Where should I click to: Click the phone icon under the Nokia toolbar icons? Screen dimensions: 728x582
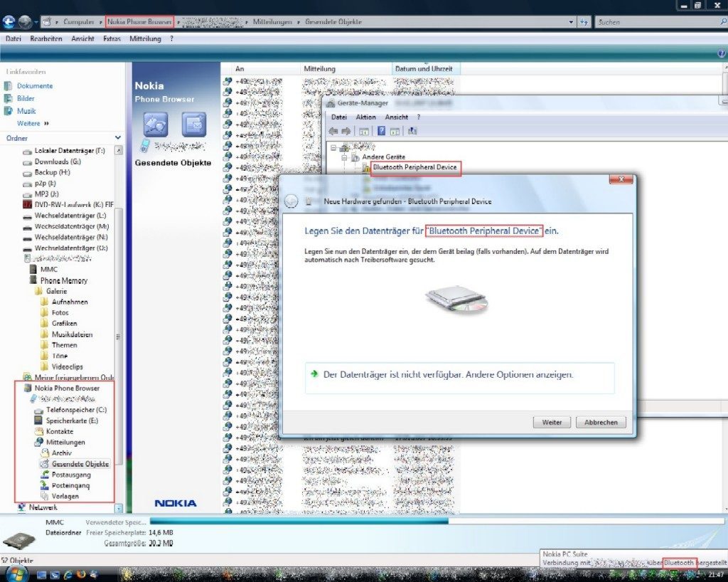[145, 146]
